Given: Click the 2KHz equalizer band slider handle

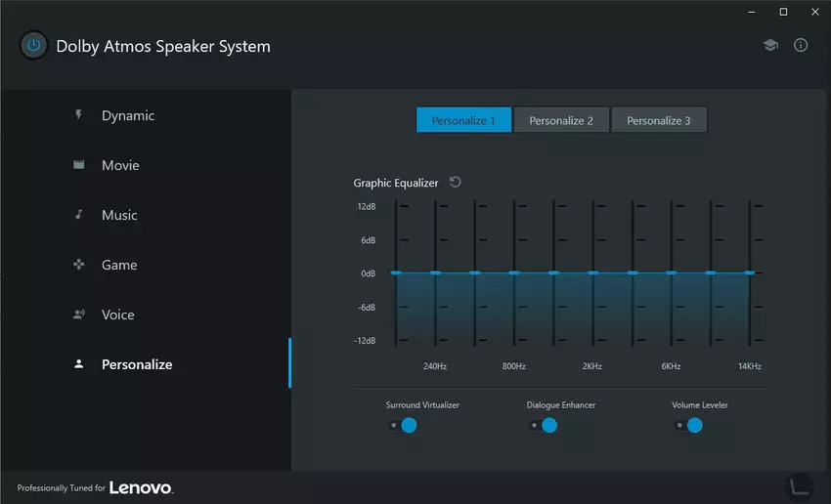Looking at the screenshot, I should pos(592,273).
